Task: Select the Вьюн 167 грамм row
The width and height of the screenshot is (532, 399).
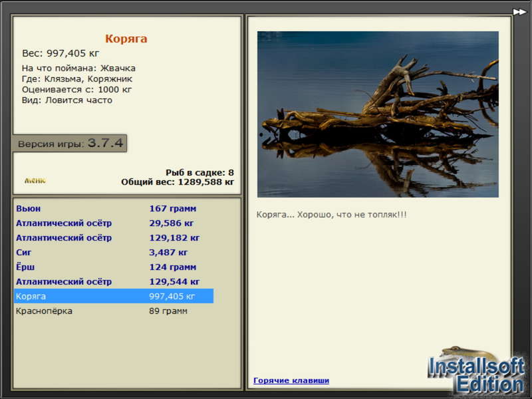Action: pos(114,208)
